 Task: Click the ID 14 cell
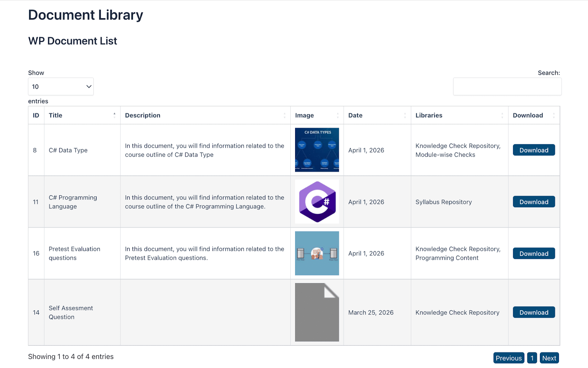tap(36, 313)
